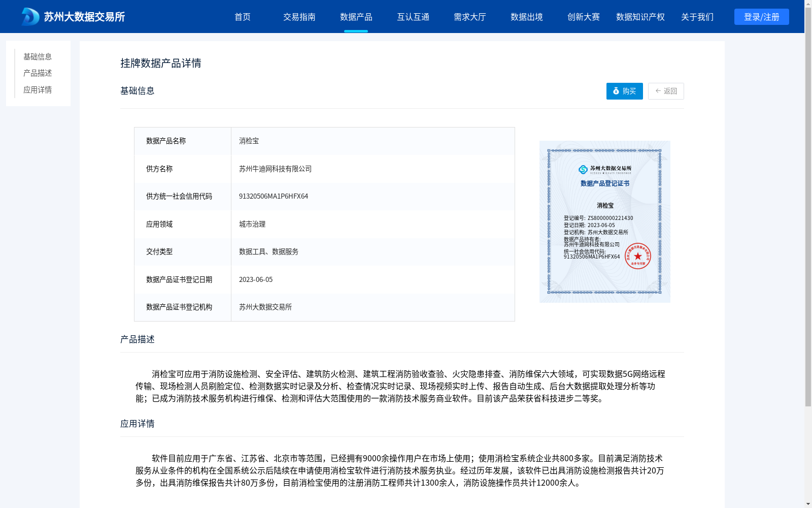The image size is (812, 508).
Task: Open the 数据产品登记证书 certificate image
Action: tap(605, 221)
